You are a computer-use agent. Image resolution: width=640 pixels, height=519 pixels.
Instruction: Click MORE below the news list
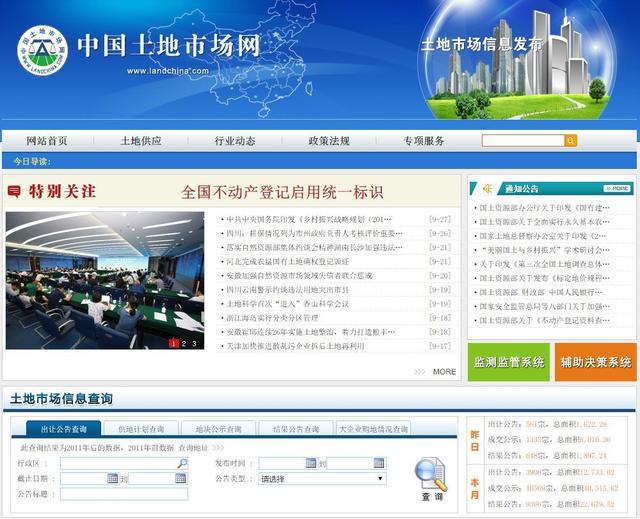coord(444,372)
